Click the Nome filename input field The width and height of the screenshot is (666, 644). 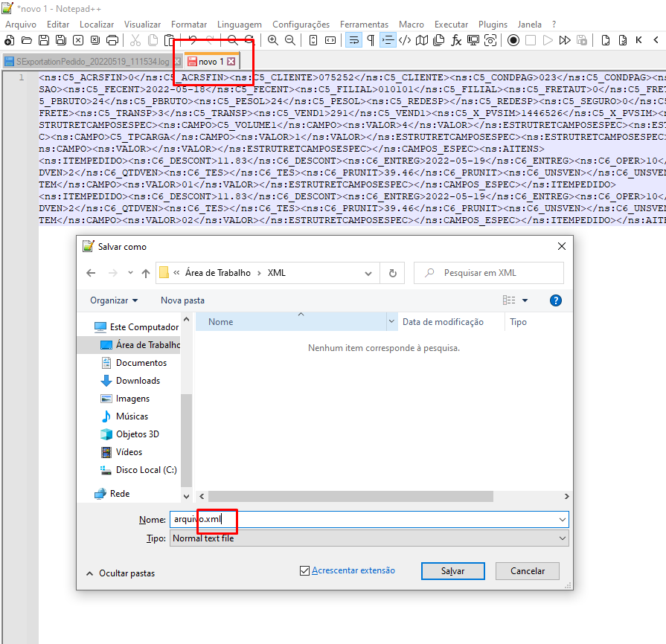(369, 520)
